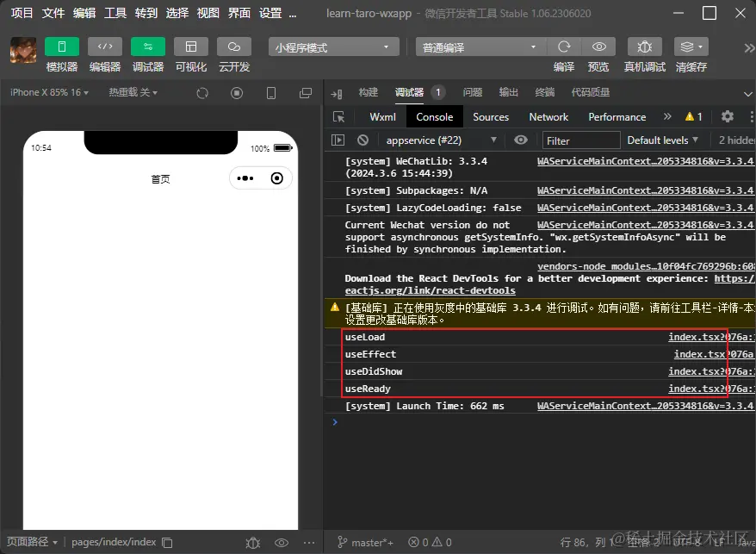Expand more devtools tabs chevron

[x=667, y=116]
